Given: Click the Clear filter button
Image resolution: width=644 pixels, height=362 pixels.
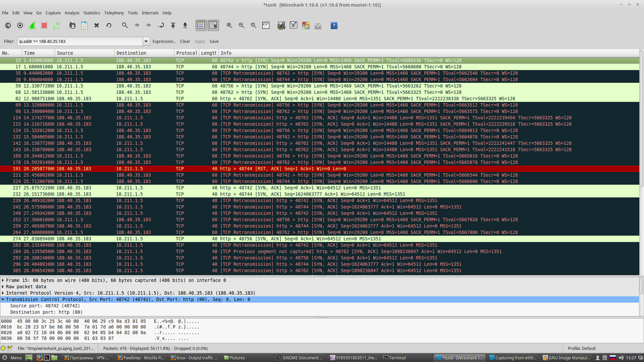Looking at the screenshot, I should 185,42.
